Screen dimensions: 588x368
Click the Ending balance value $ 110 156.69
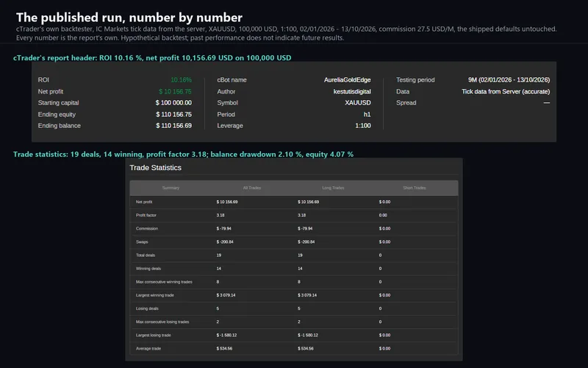(x=173, y=125)
